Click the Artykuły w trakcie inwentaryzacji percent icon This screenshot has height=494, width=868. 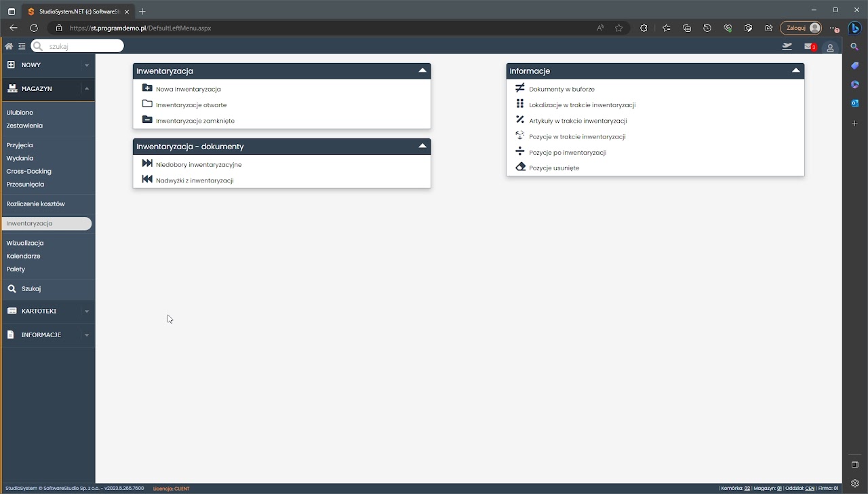pos(520,119)
